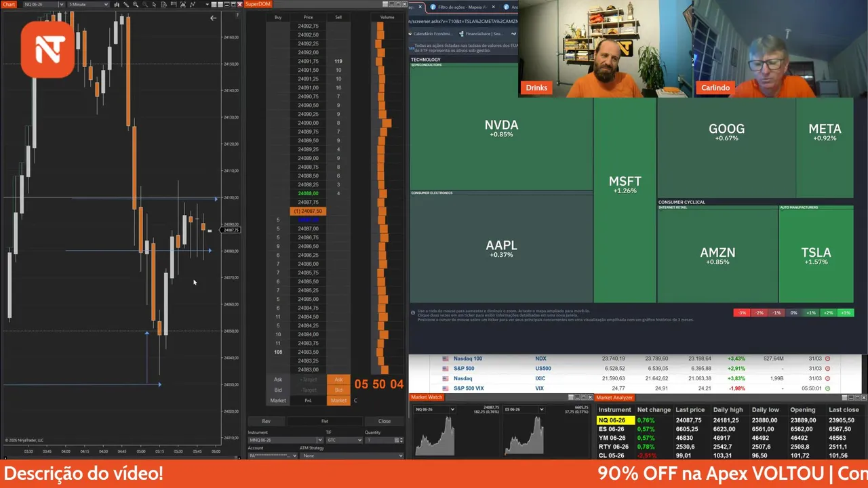Open the FinancialJuice bookmark
The image size is (868, 488).
[481, 34]
